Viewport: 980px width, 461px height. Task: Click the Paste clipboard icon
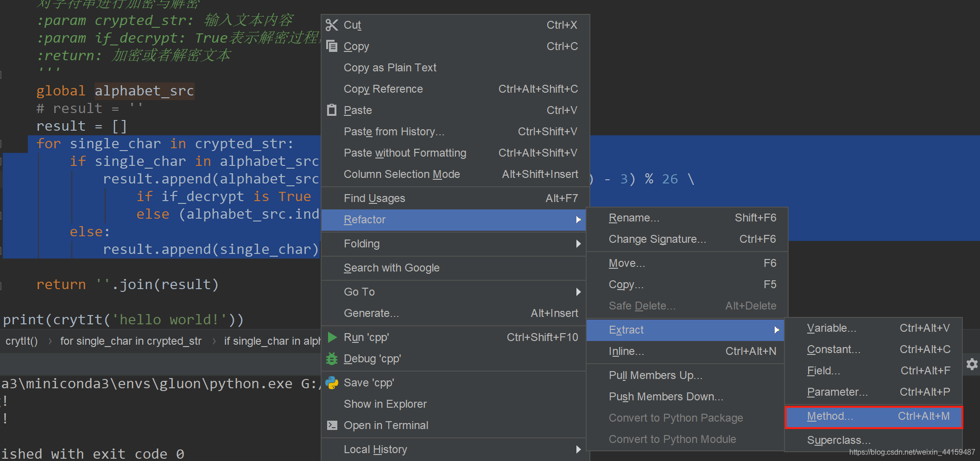pyautogui.click(x=332, y=110)
